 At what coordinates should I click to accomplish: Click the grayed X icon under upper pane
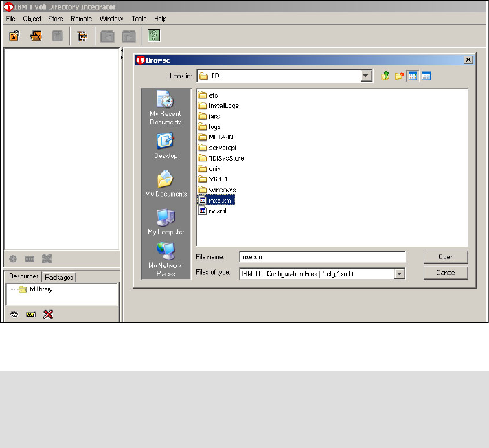pos(47,258)
